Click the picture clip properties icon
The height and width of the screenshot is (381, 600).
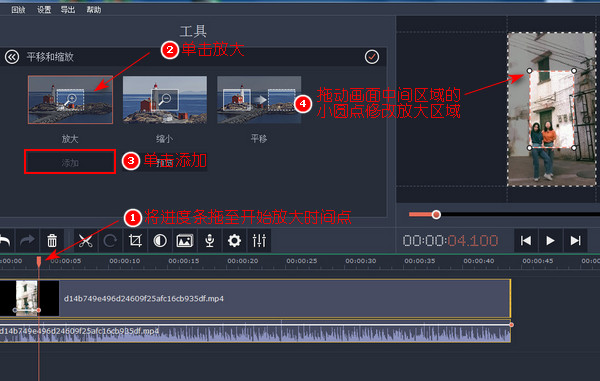point(185,241)
